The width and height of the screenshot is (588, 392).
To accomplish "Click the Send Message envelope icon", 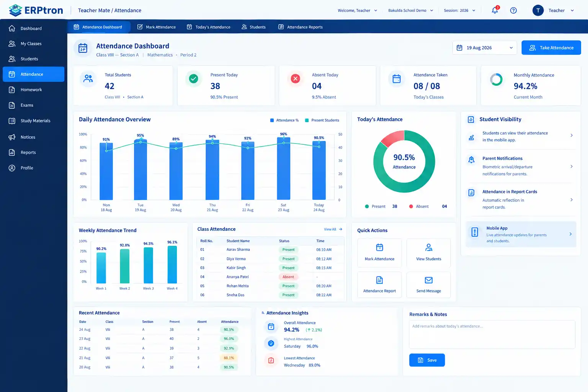I will [x=429, y=280].
